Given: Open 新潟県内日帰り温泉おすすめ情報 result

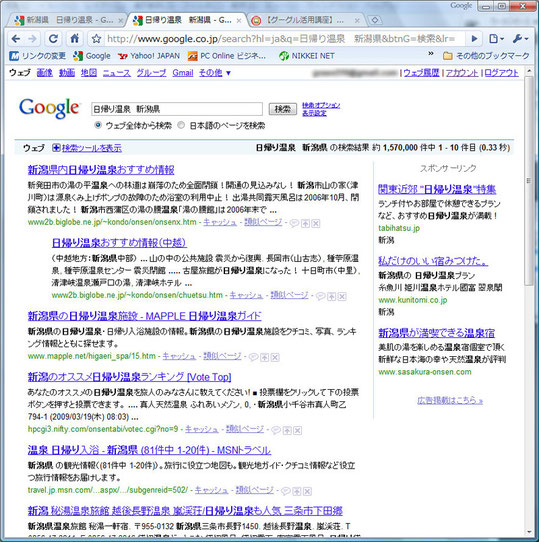Looking at the screenshot, I should click(101, 170).
